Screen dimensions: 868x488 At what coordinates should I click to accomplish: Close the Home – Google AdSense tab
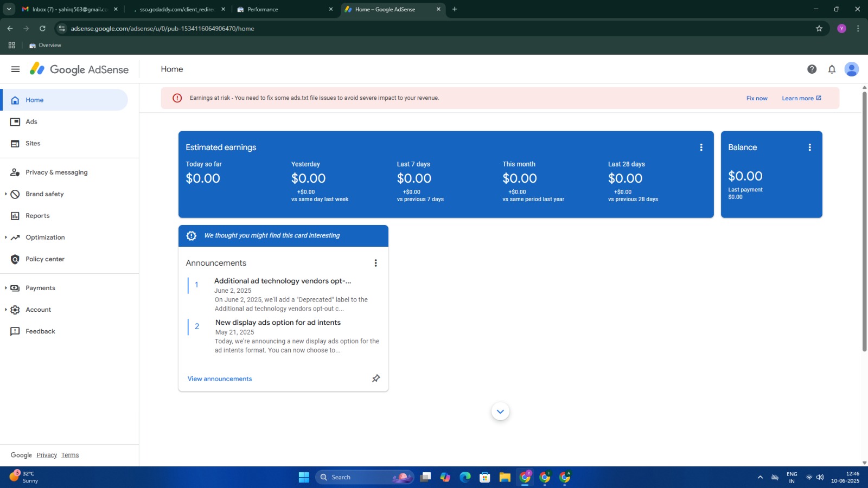pyautogui.click(x=438, y=9)
